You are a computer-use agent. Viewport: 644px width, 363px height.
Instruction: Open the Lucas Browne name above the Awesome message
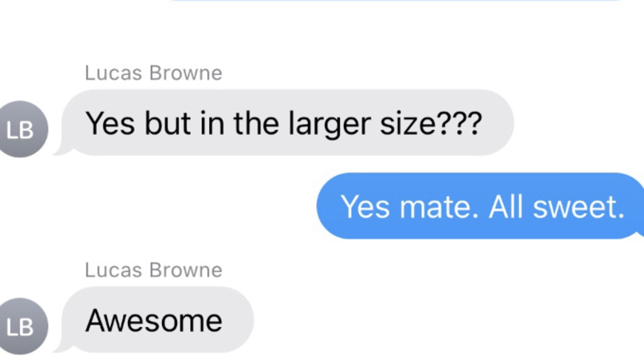(x=153, y=270)
